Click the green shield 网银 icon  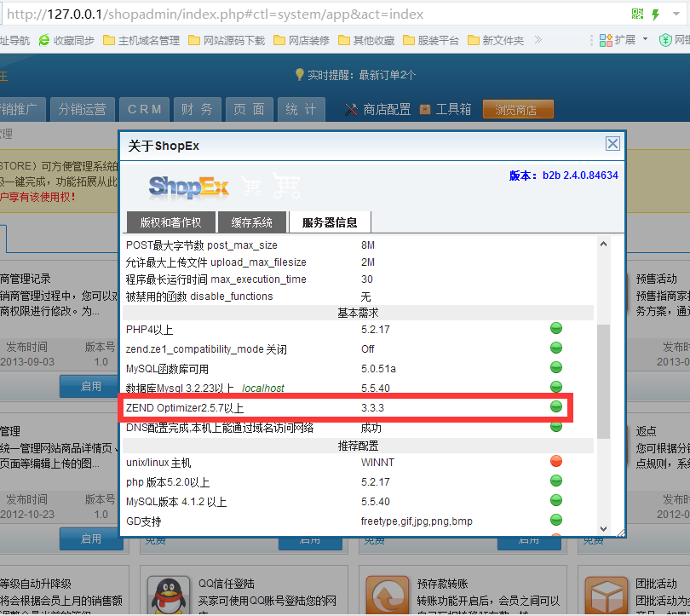(x=665, y=40)
